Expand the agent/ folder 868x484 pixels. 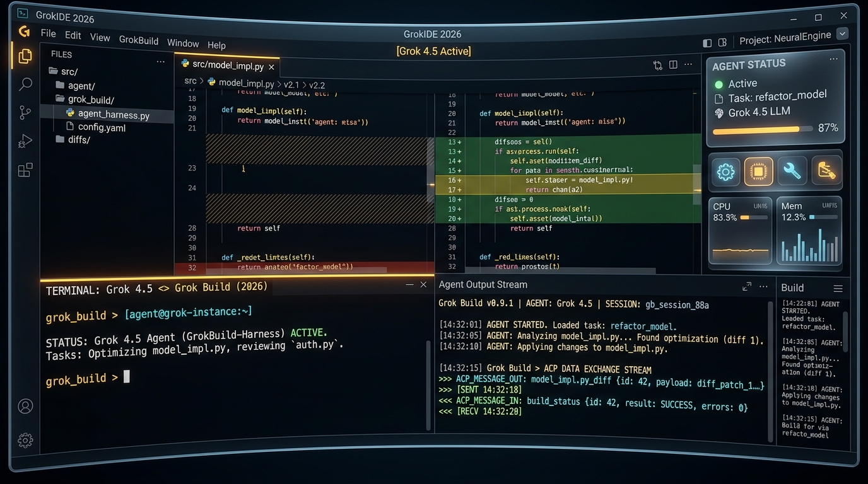pos(75,85)
